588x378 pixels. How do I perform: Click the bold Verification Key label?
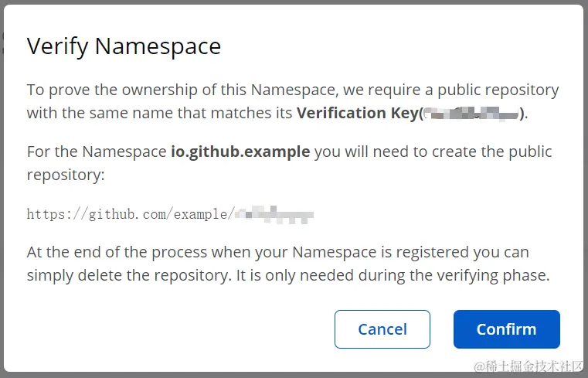point(358,113)
